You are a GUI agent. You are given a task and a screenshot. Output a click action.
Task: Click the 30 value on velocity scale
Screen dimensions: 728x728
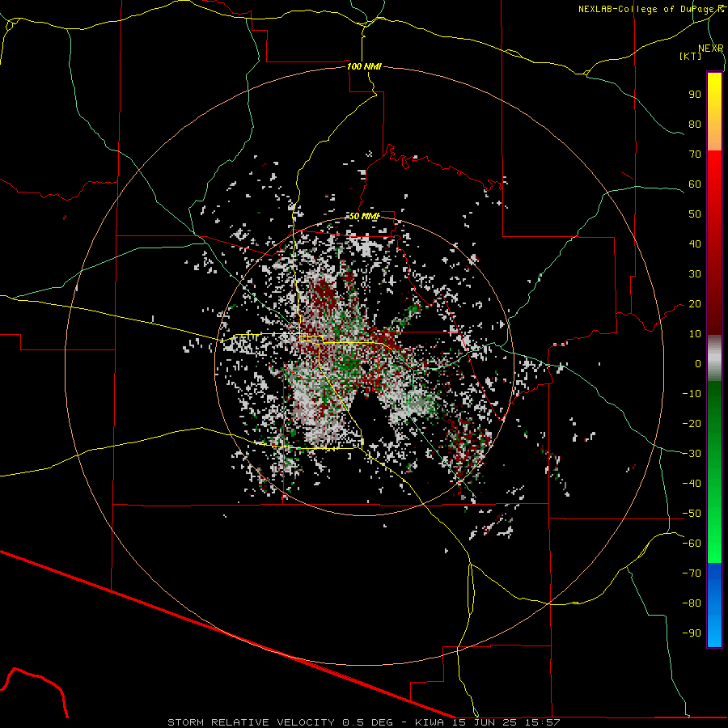click(x=695, y=274)
